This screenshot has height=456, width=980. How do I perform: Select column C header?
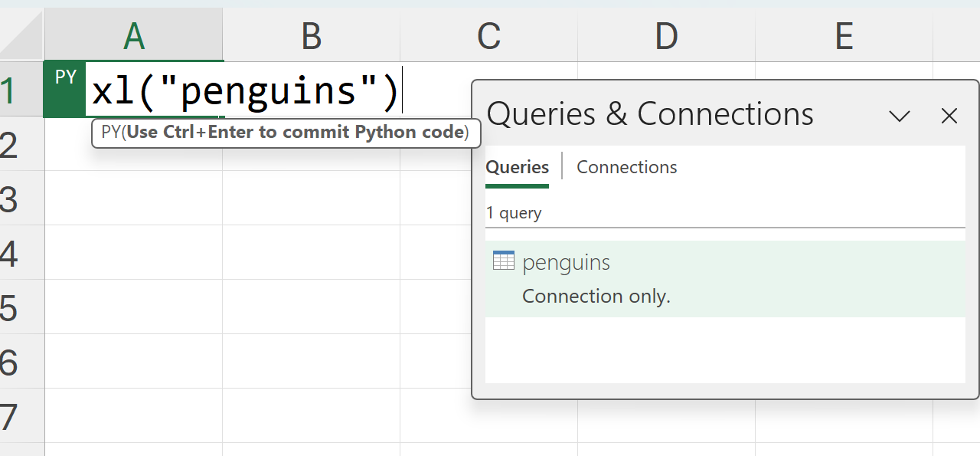(488, 36)
